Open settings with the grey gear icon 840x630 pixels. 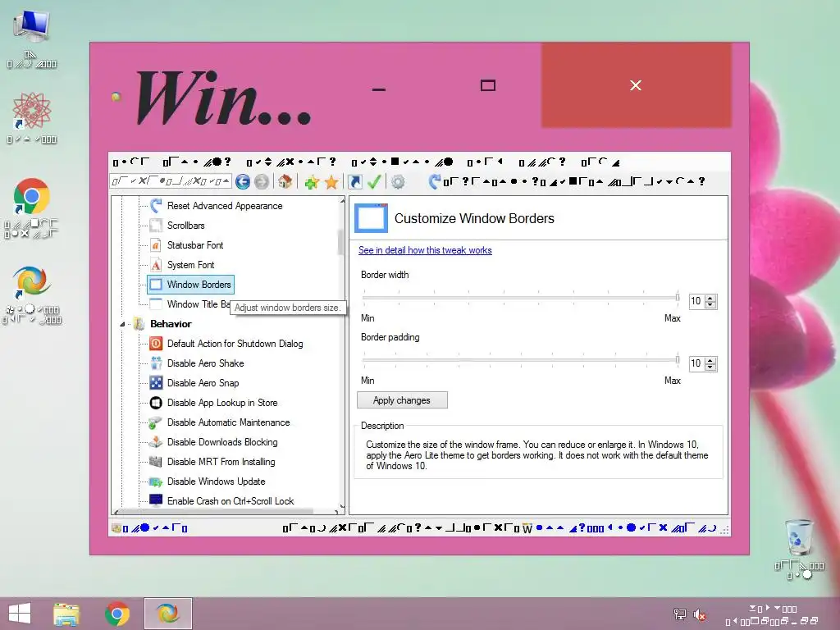click(398, 182)
